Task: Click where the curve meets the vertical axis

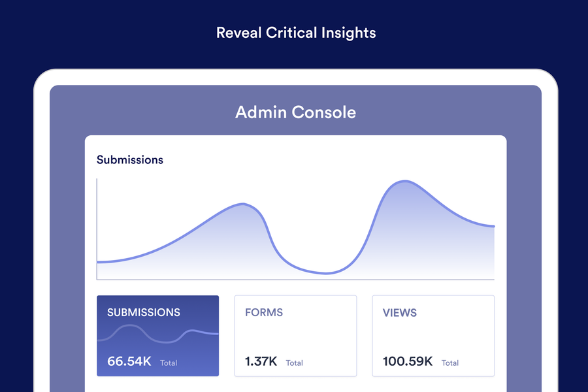Action: [x=97, y=262]
